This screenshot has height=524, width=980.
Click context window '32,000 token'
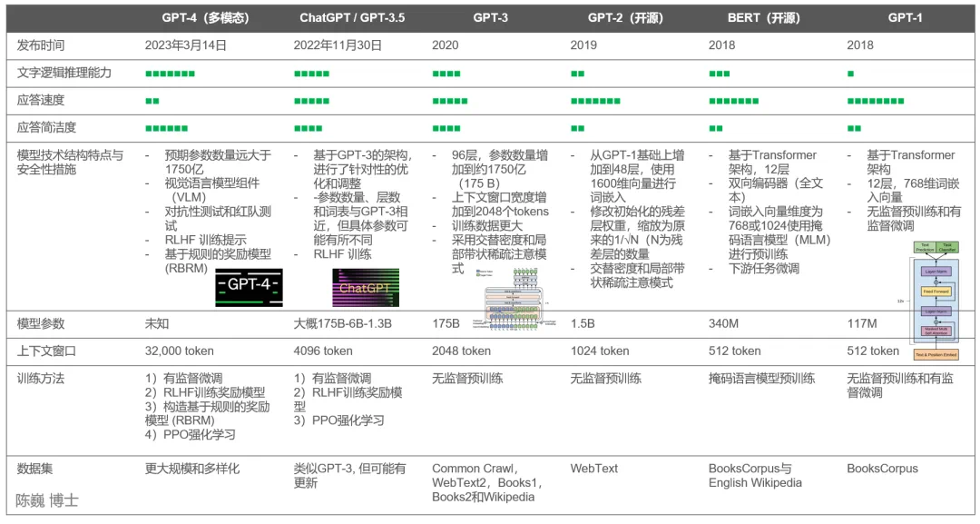coord(180,351)
